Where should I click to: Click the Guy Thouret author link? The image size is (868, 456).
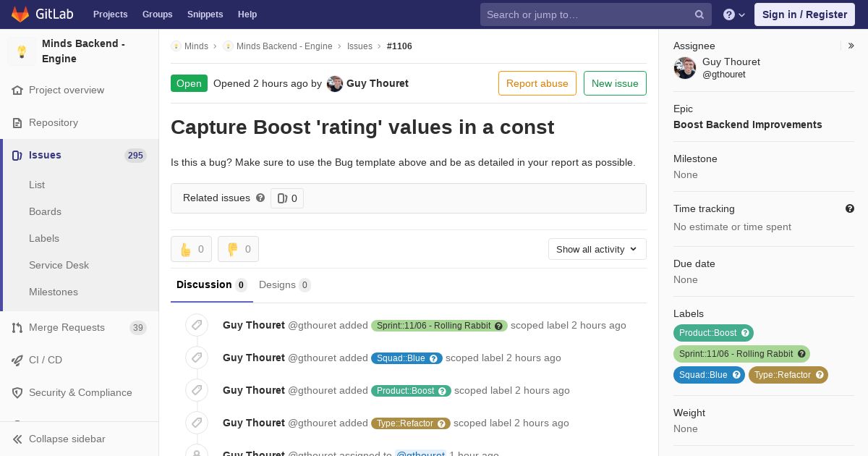(x=378, y=83)
